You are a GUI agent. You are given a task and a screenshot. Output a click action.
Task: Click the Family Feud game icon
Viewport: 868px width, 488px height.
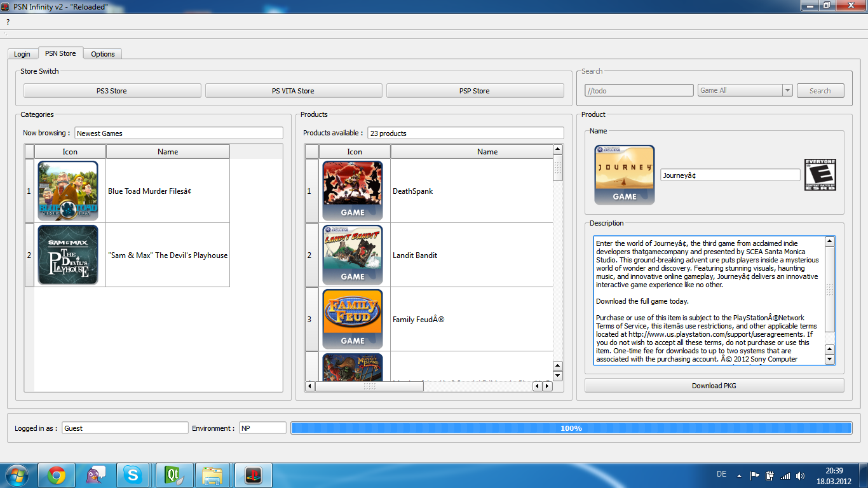pos(353,319)
